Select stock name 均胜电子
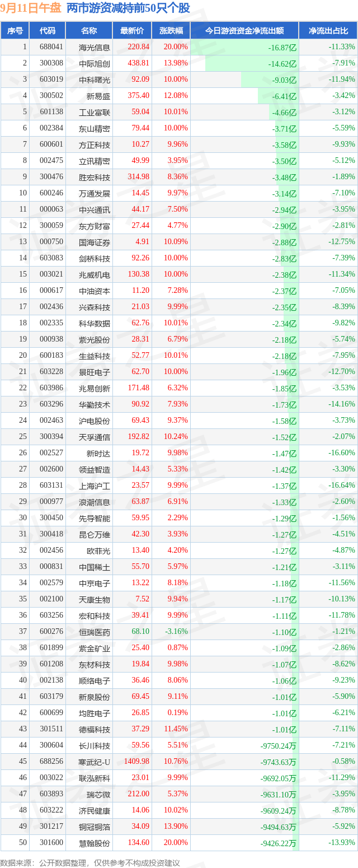This screenshot has width=358, height=868. 95,713
